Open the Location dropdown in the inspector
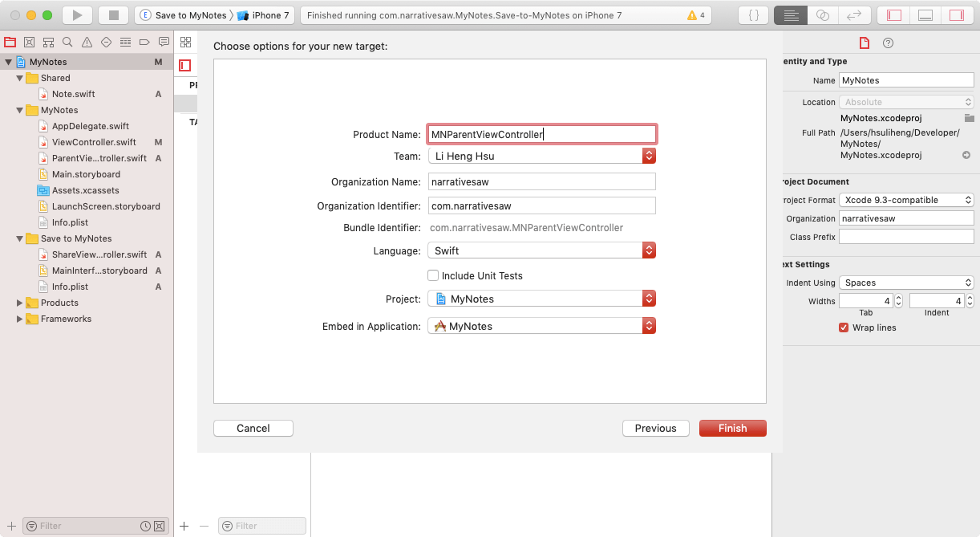Screen dimensions: 980x537 click(x=906, y=102)
